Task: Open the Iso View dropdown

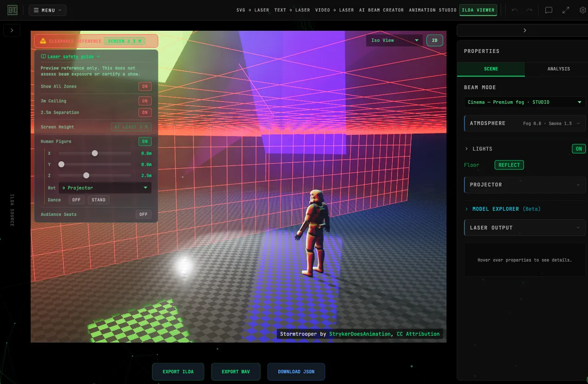Action: 394,40
